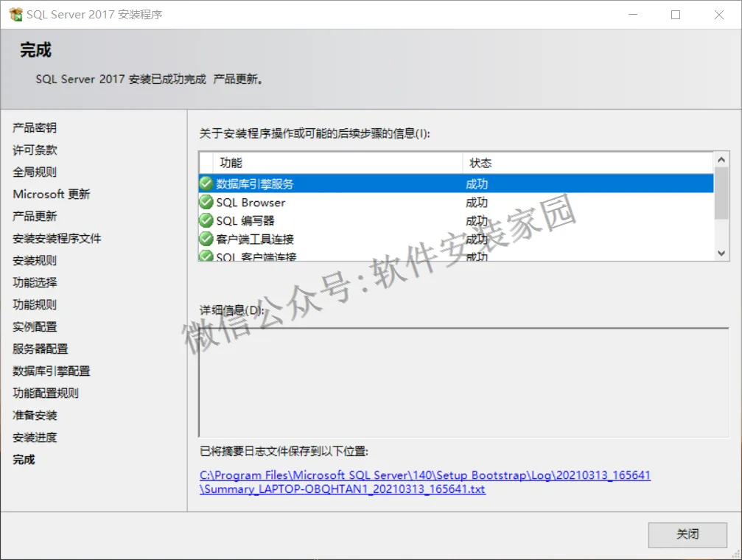Click the 全局规则 step in sidebar
This screenshot has width=742, height=560.
35,172
